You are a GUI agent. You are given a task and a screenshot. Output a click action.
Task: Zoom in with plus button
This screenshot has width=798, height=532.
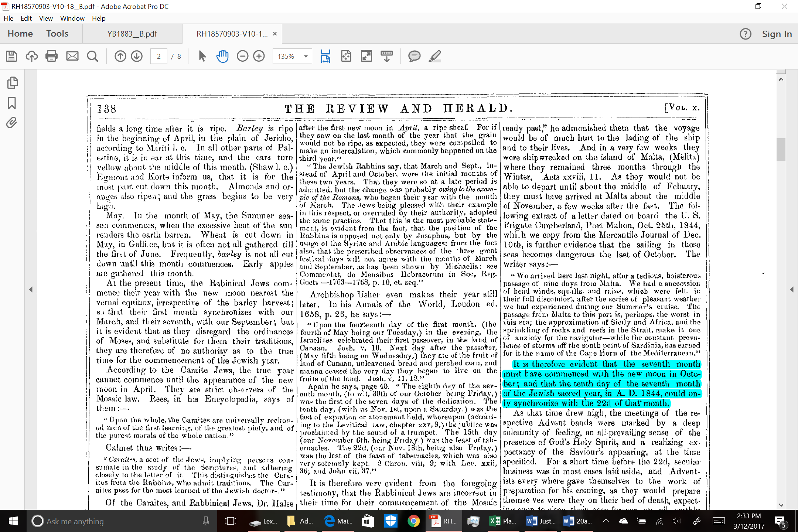(x=259, y=56)
